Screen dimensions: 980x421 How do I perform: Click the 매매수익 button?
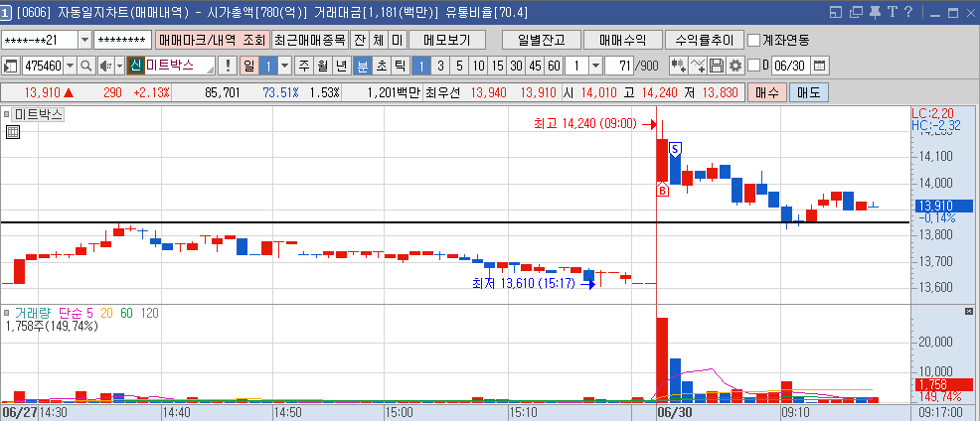tap(622, 40)
